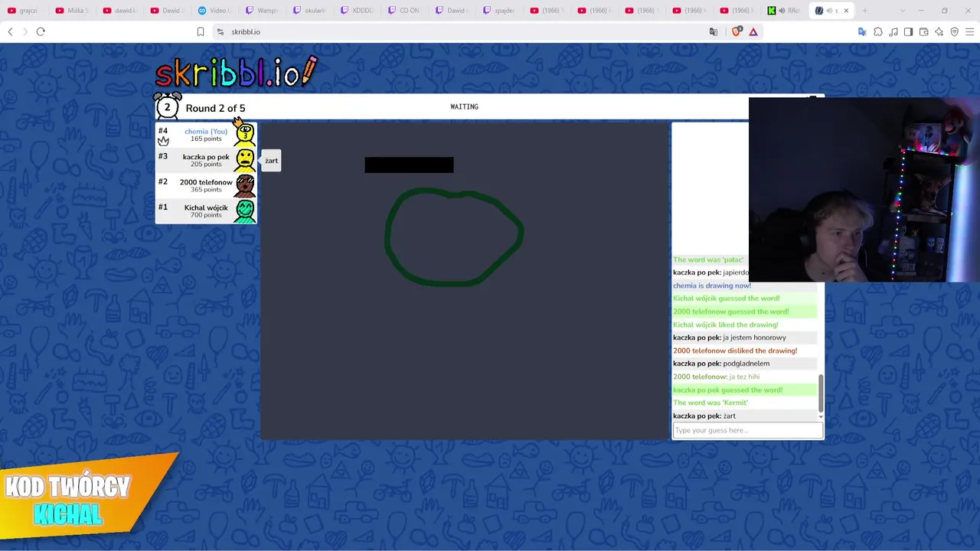
Task: Click the 'żart' speech bubble
Action: point(272,161)
